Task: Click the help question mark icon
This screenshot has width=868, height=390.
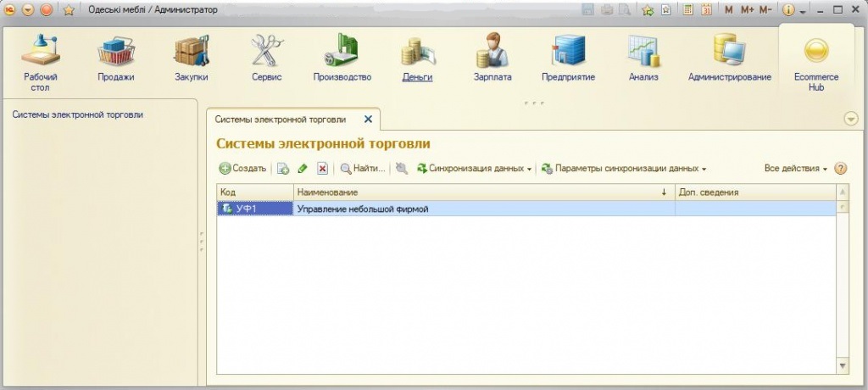Action: 841,169
